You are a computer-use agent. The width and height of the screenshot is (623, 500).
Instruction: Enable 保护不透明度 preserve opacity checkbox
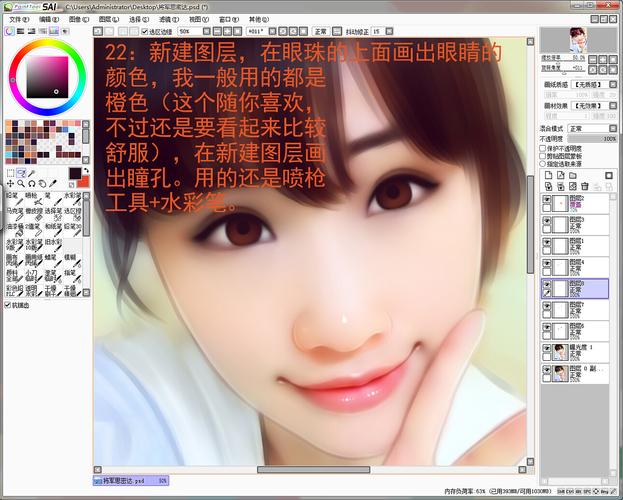544,149
